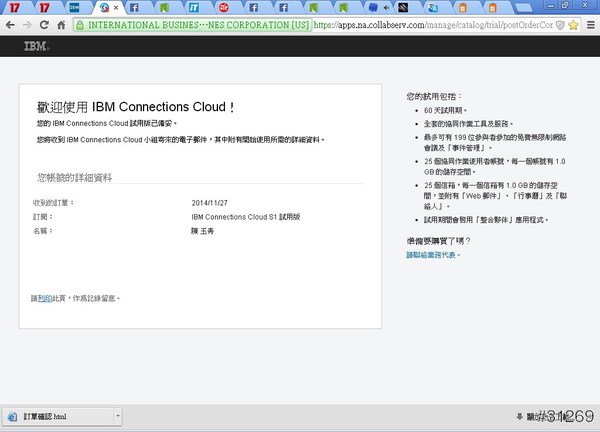Switch to the first browser tab
Viewport: 600px width, 432px height.
14,7
